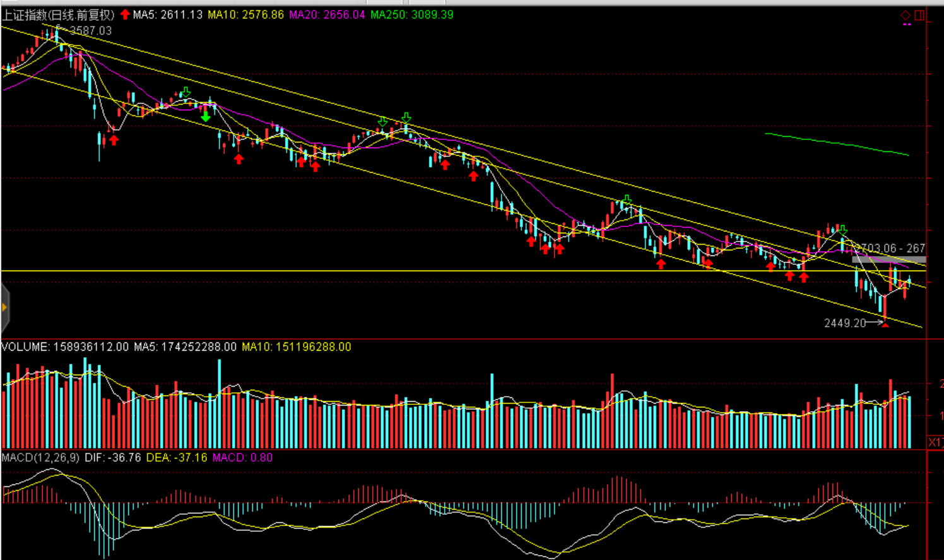Select the MA5 indicator value label

168,15
